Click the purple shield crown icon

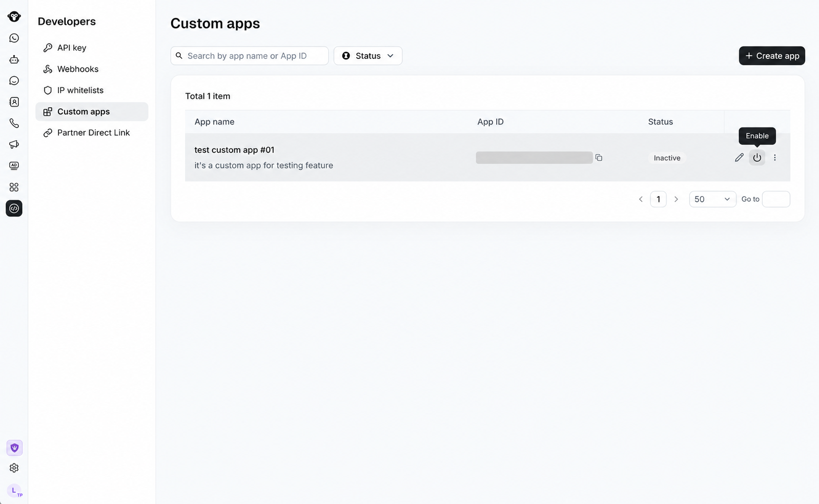tap(14, 448)
